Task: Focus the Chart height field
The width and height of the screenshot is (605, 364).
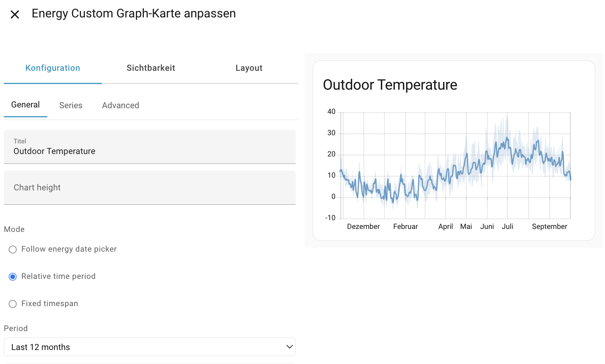Action: [x=150, y=188]
